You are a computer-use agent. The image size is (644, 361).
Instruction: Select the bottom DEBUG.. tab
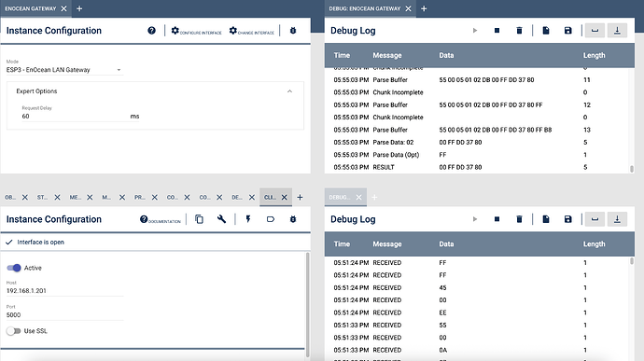tap(339, 198)
